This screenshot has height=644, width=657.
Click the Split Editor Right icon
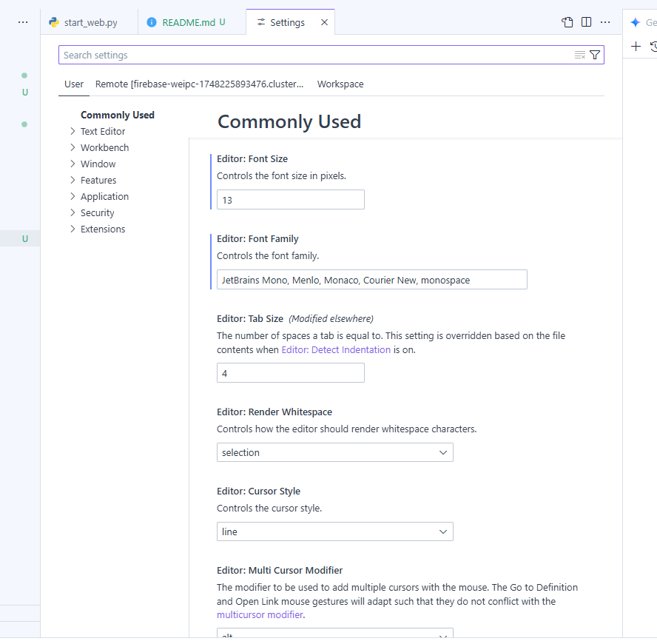tap(586, 22)
